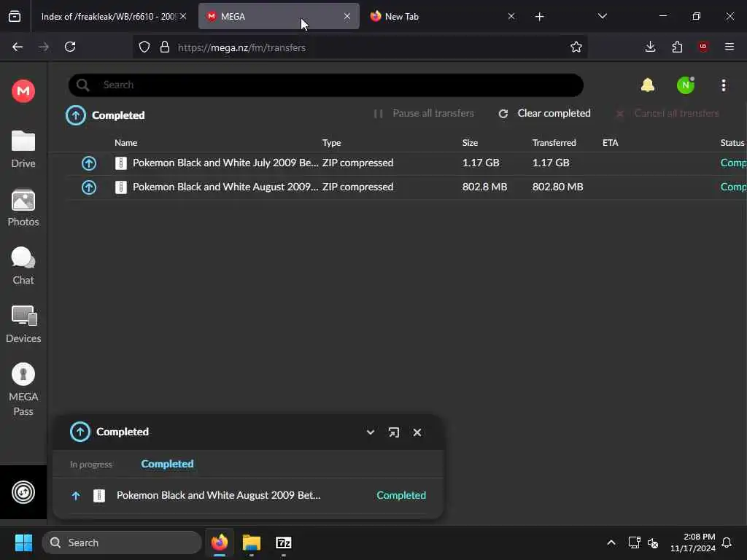Bookmark this page with star icon
Viewport: 747px width, 560px height.
(576, 47)
